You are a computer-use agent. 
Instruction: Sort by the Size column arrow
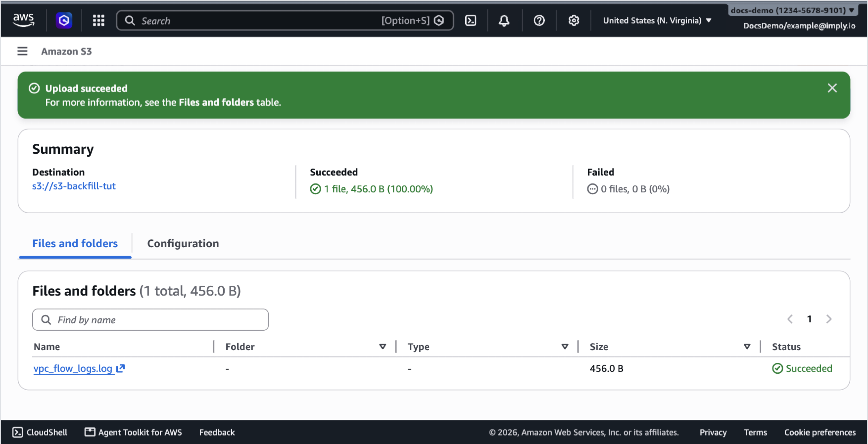[x=747, y=347]
